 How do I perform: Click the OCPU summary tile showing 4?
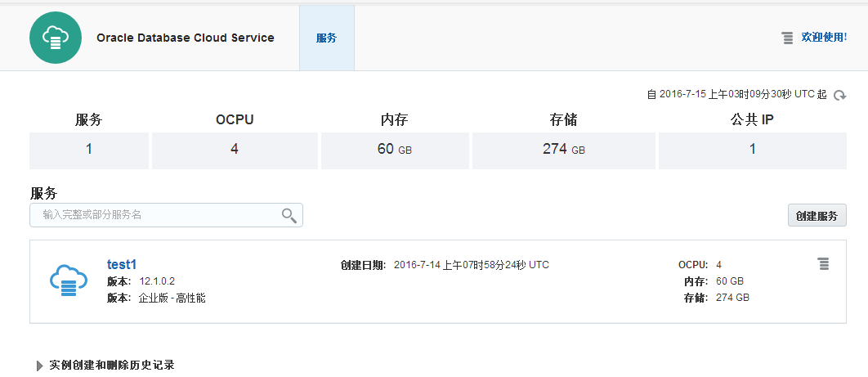pos(235,150)
